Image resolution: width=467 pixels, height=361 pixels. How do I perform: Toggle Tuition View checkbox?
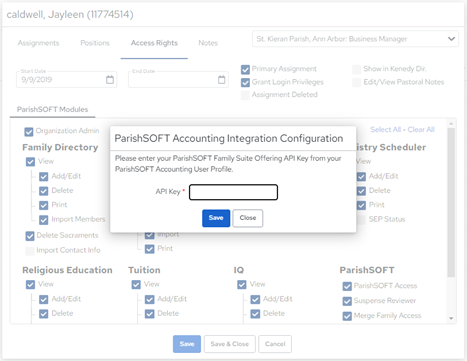tap(136, 285)
